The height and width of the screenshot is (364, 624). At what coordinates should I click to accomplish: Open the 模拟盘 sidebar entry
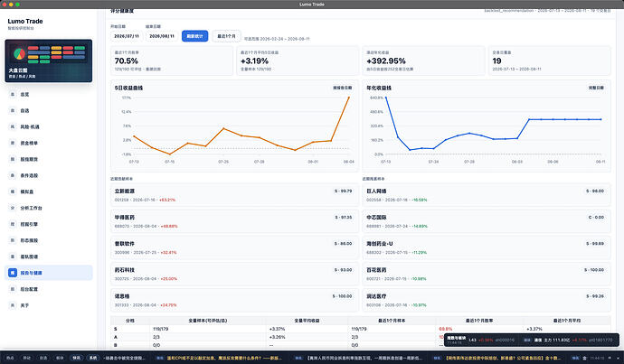click(49, 191)
